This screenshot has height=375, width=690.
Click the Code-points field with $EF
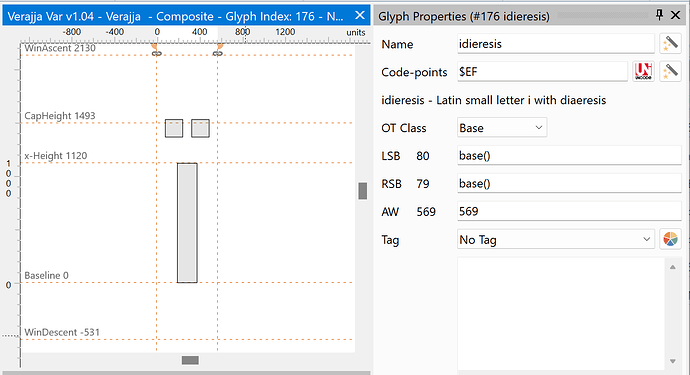pos(542,72)
